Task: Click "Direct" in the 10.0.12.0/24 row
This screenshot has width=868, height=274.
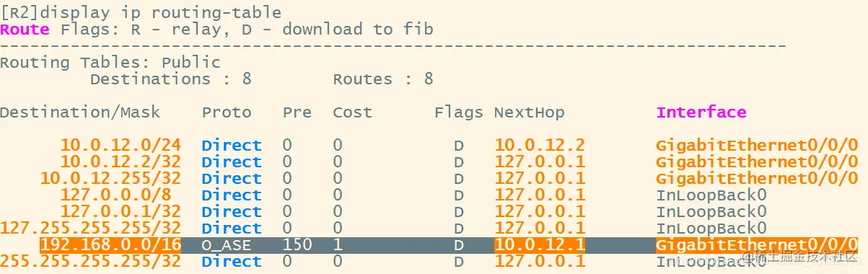Action: (232, 146)
